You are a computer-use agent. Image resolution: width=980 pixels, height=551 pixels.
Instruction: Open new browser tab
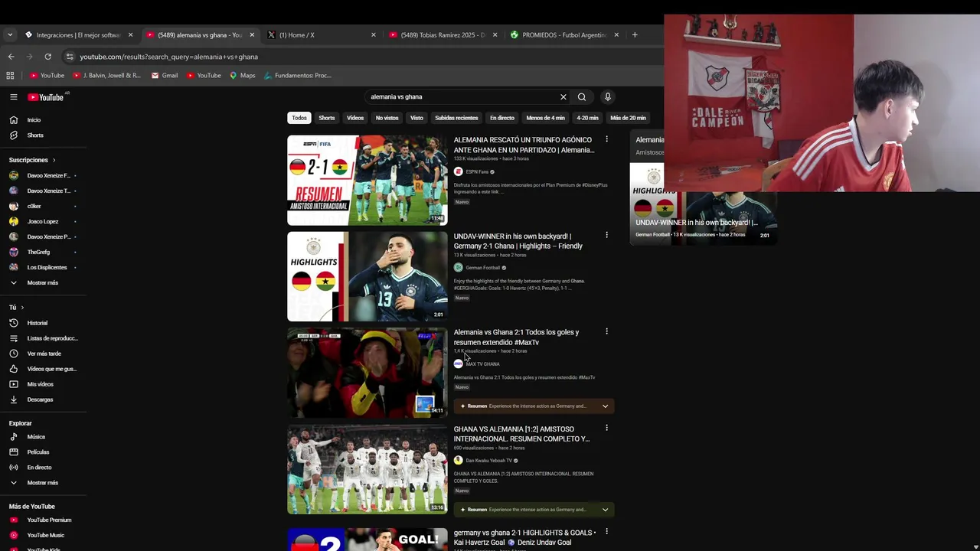tap(635, 35)
